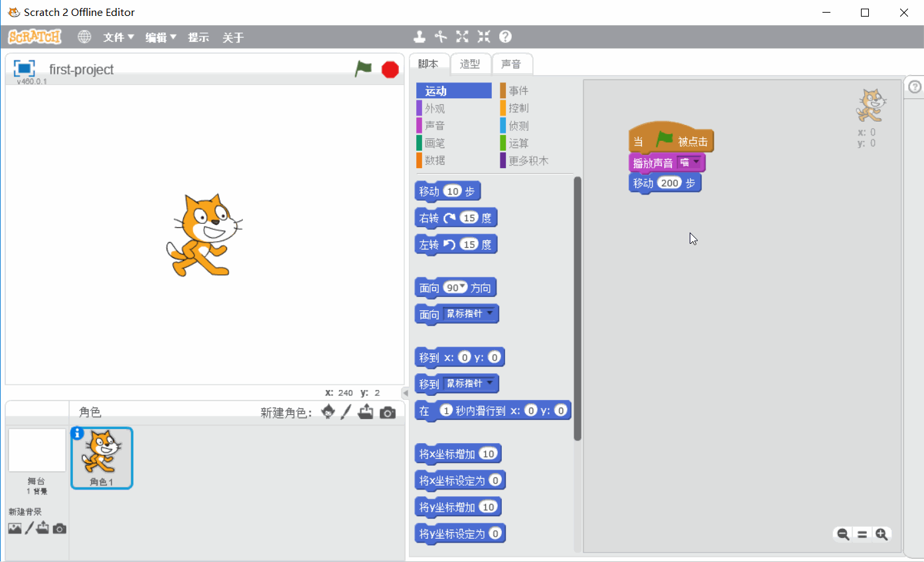924x562 pixels.
Task: Zoom out the scripts area
Action: [843, 534]
